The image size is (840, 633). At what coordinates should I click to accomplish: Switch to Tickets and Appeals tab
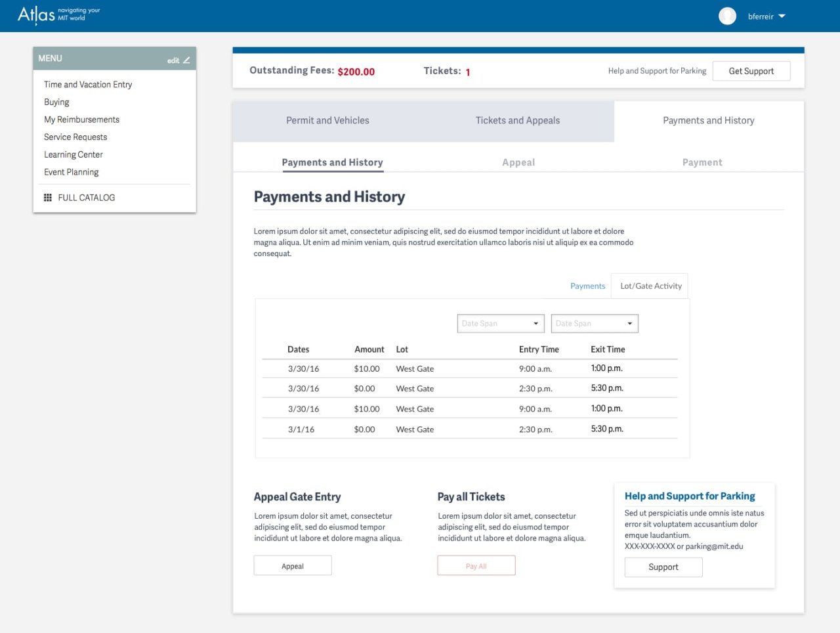(x=517, y=121)
